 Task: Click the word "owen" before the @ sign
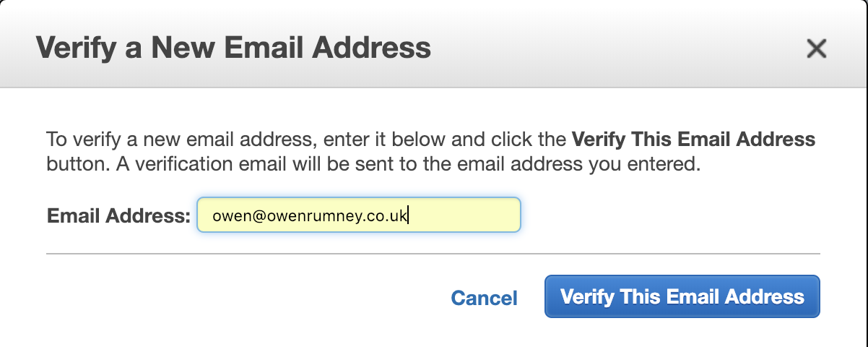(x=227, y=215)
